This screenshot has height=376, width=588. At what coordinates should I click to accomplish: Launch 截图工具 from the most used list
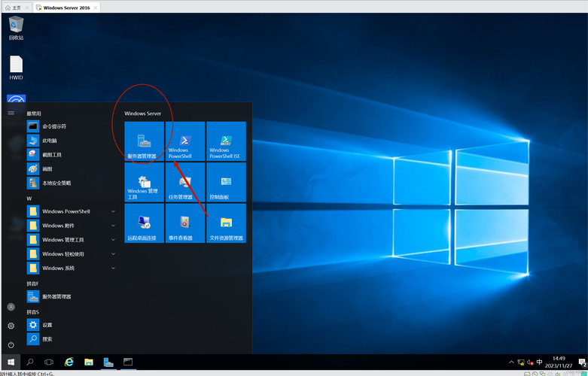point(72,155)
